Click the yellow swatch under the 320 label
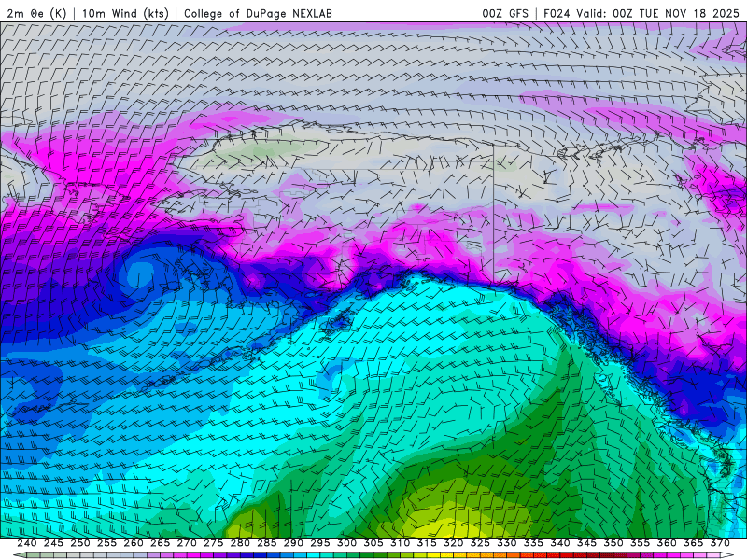This screenshot has width=747, height=560. (x=447, y=555)
